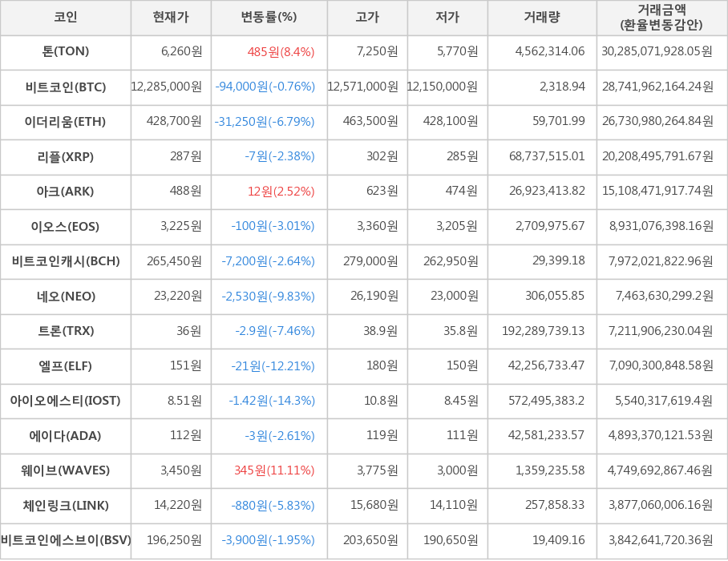Choose the 아크(ARK) coin entry
The image size is (728, 561).
[x=66, y=192]
